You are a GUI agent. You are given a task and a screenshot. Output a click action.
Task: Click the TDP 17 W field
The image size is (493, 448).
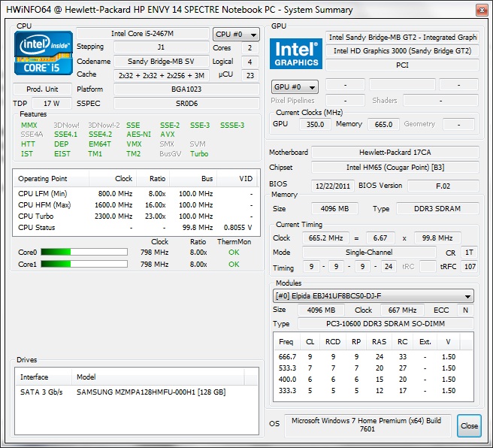tap(52, 104)
